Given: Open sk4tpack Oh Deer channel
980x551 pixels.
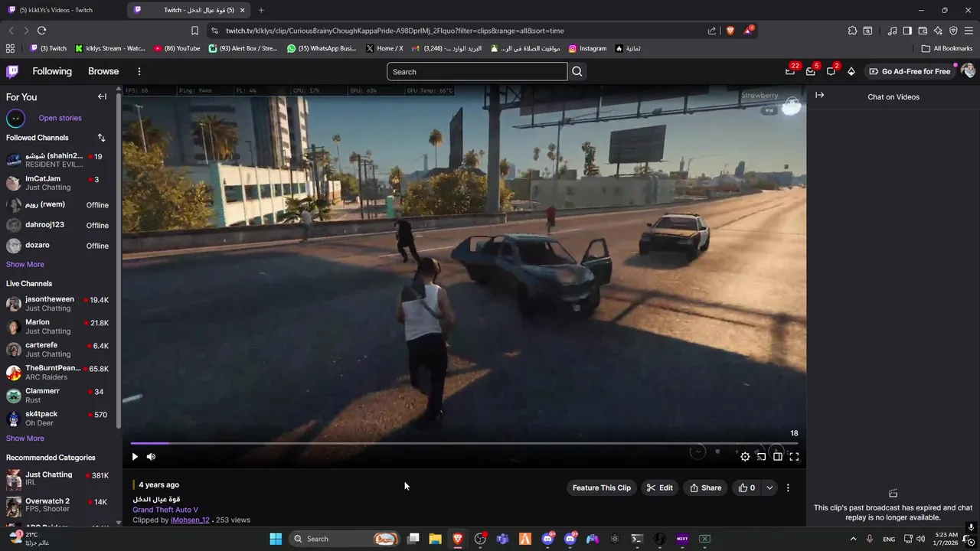Looking at the screenshot, I should coord(57,419).
